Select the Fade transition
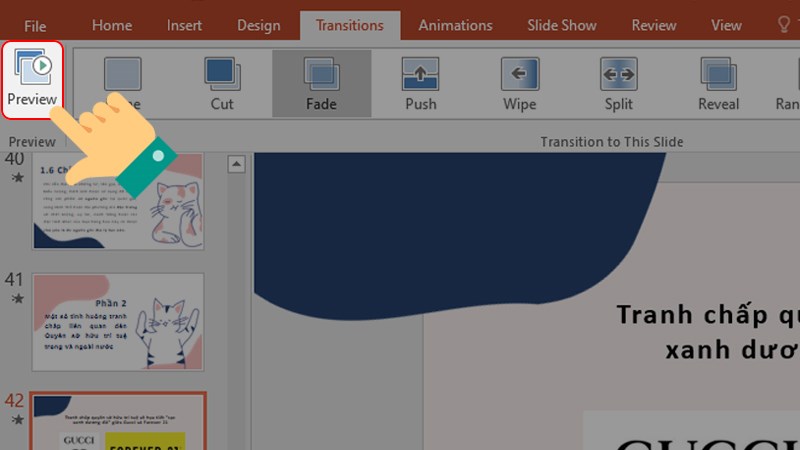Viewport: 800px width, 450px height. click(x=321, y=74)
